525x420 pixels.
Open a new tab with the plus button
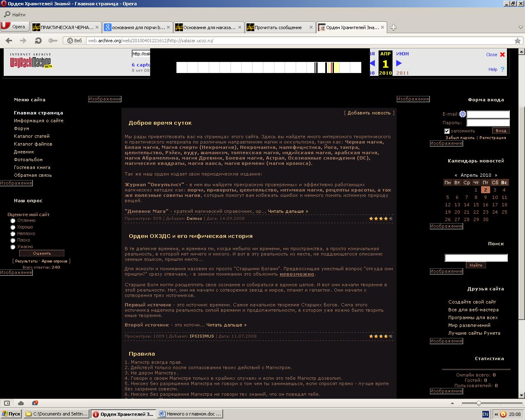(x=393, y=27)
